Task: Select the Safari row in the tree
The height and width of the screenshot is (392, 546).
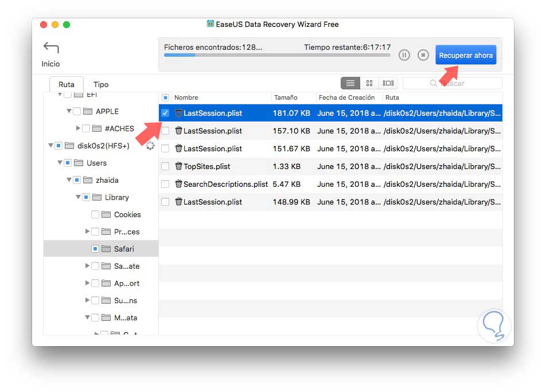Action: (101, 249)
